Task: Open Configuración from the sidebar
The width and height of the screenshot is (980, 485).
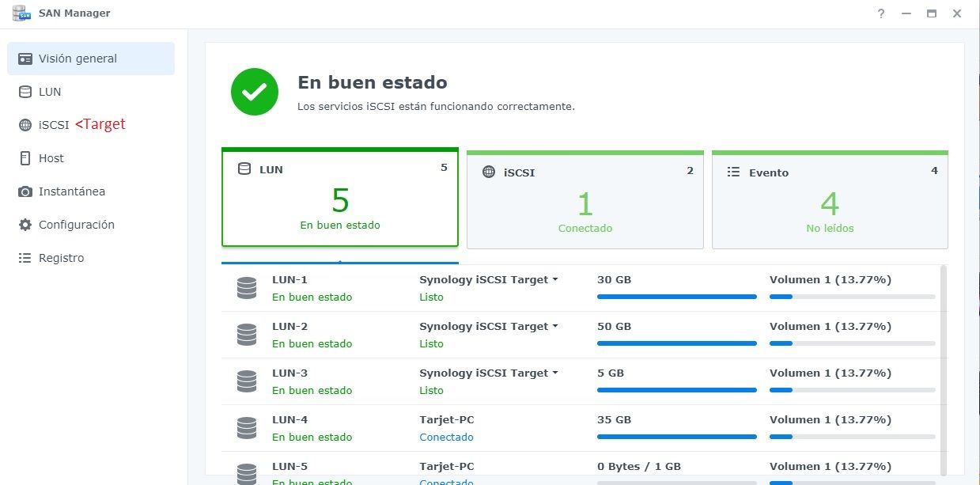Action: [76, 224]
